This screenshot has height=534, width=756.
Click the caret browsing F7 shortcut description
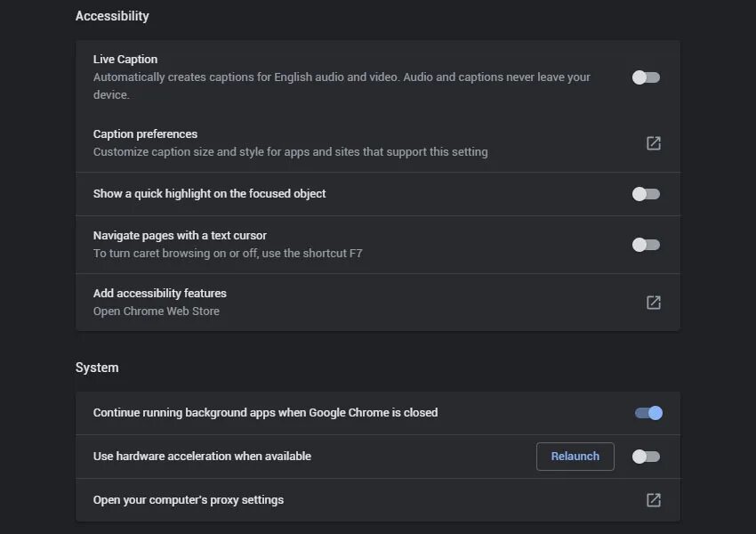(x=228, y=254)
